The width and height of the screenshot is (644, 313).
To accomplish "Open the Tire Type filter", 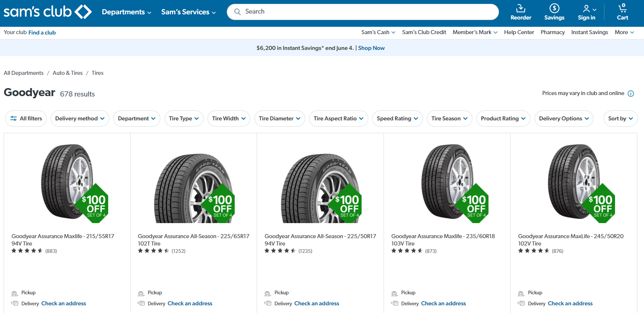I will 184,119.
